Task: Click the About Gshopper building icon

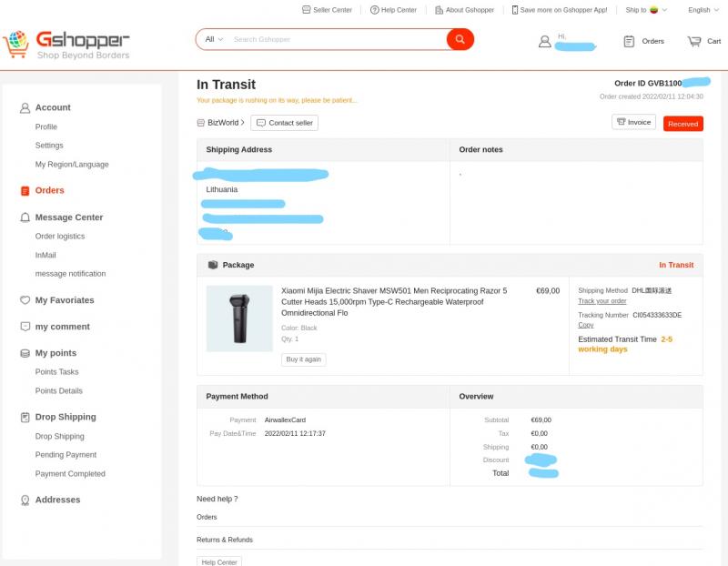Action: click(x=439, y=10)
